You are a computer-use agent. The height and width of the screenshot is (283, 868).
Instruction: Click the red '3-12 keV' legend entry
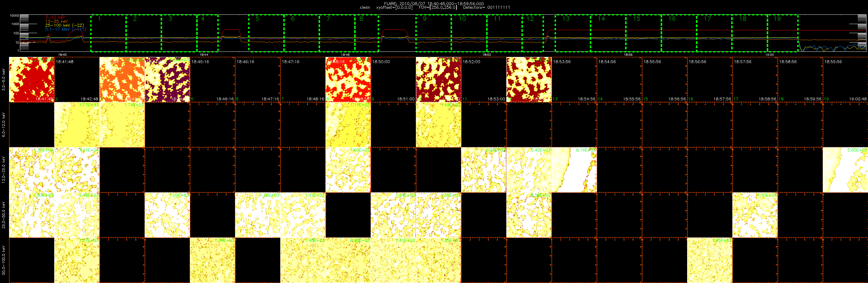click(55, 17)
